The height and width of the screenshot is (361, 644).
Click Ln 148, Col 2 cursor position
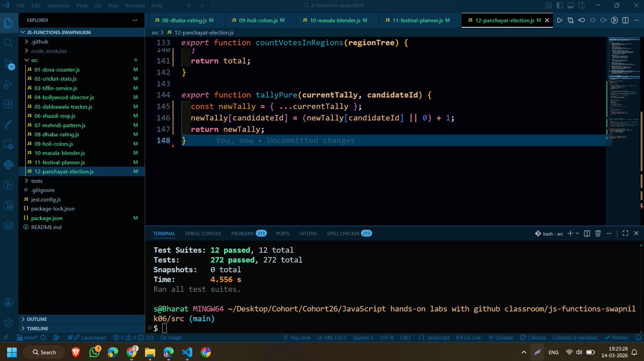[332, 337]
